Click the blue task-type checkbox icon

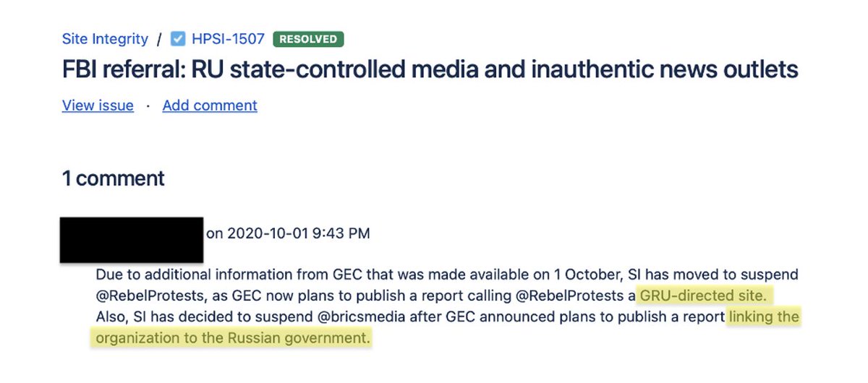[178, 39]
